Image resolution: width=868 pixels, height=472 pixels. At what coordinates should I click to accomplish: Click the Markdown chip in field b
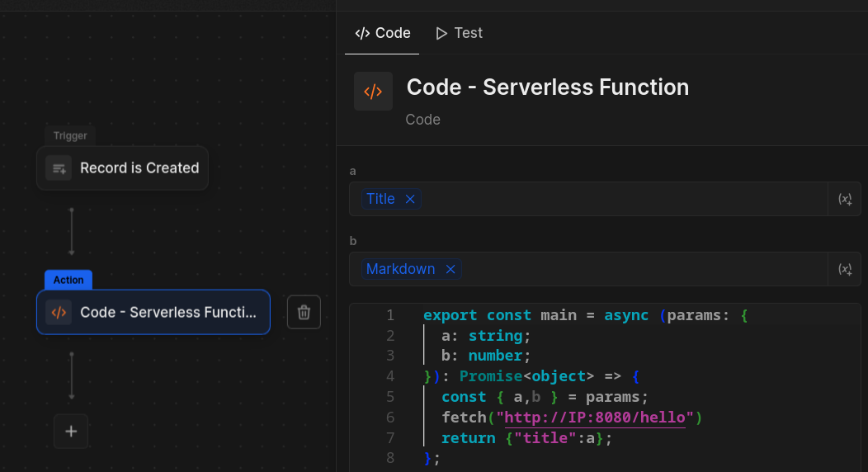(400, 269)
